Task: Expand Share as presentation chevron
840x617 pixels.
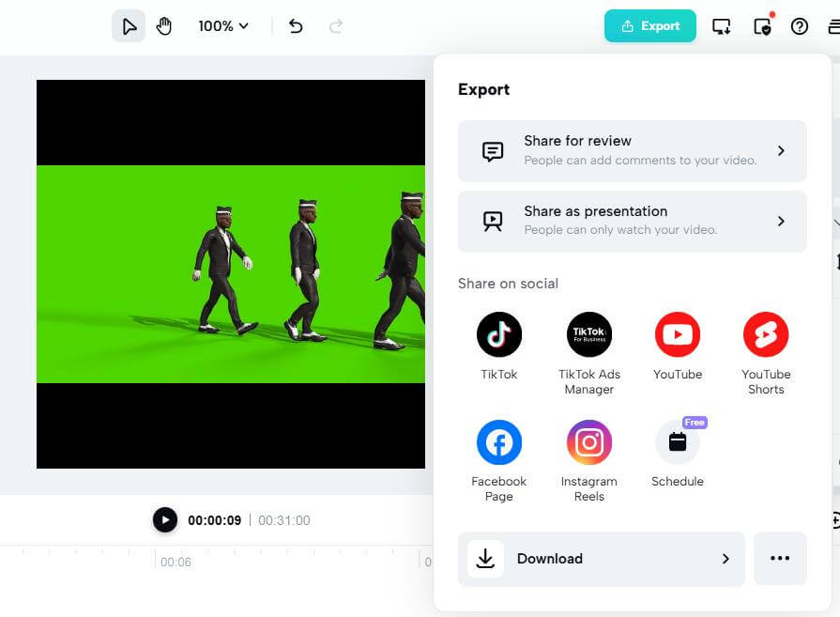Action: tap(781, 222)
